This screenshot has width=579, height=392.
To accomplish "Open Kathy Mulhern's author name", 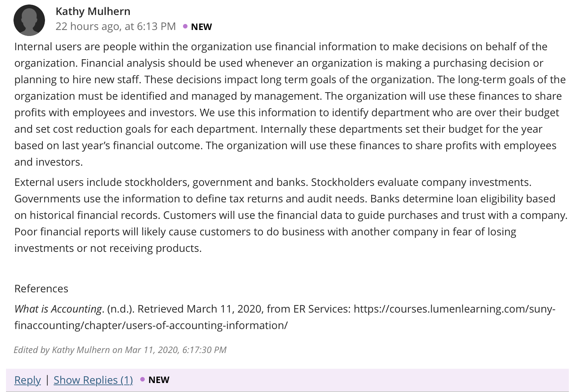I will point(93,11).
